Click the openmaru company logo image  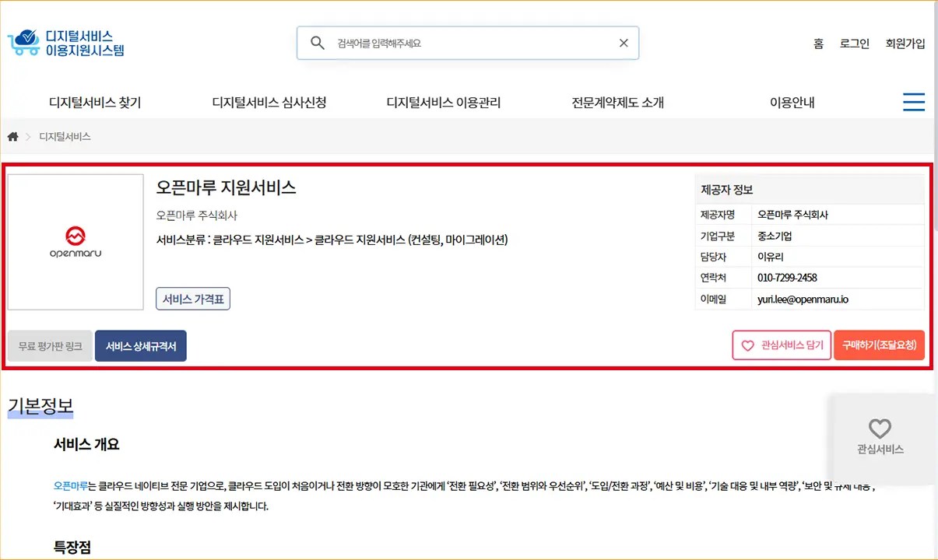click(75, 241)
